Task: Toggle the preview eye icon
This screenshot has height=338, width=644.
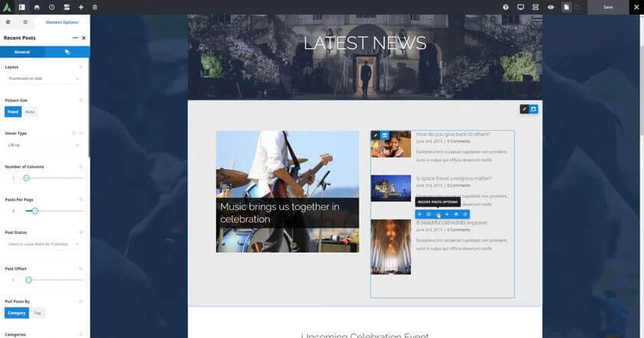Action: point(550,7)
